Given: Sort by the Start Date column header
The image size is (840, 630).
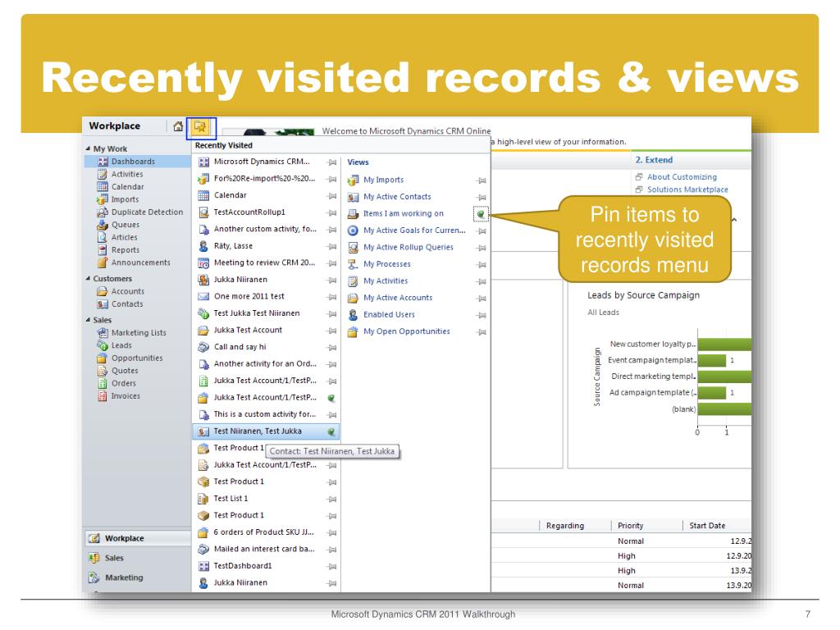Looking at the screenshot, I should coord(707,526).
